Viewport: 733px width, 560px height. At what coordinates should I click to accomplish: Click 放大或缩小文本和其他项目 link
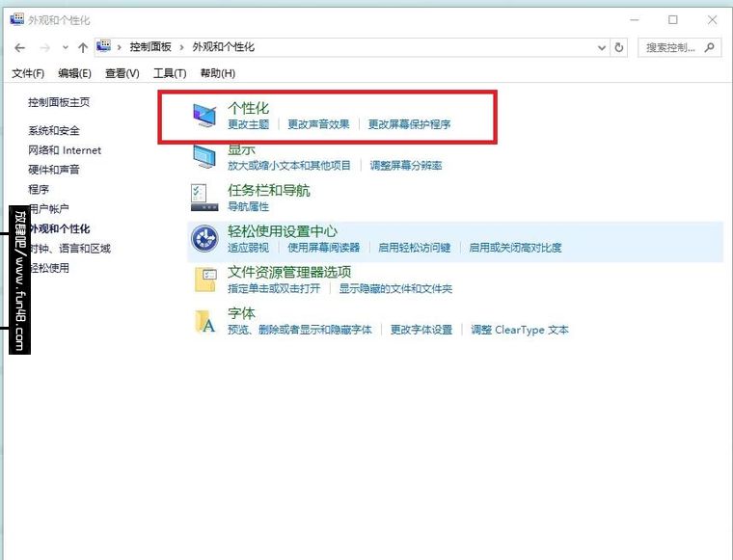(289, 166)
